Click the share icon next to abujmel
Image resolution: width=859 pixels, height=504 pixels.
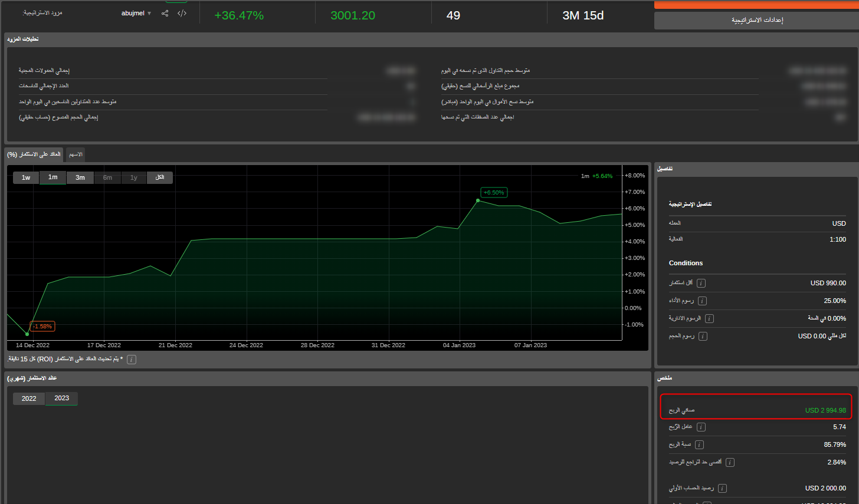(165, 13)
